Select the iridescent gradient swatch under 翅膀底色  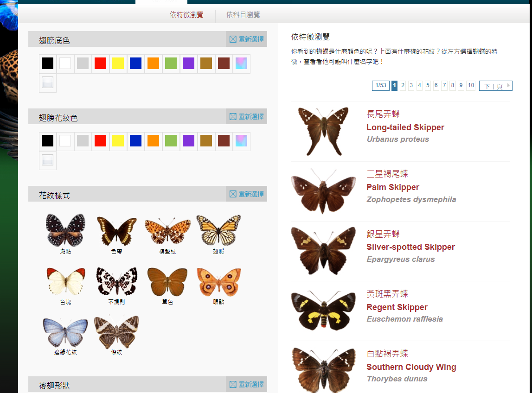(242, 63)
